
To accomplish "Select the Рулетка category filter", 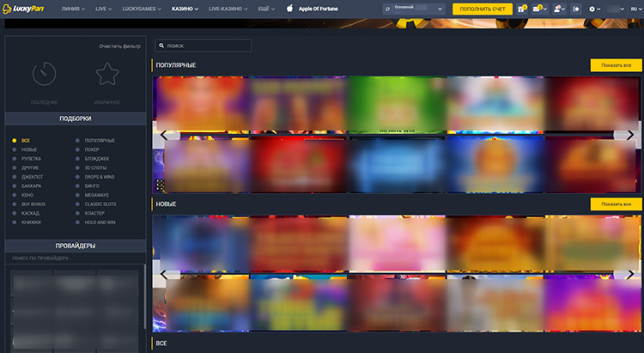I will [x=31, y=158].
